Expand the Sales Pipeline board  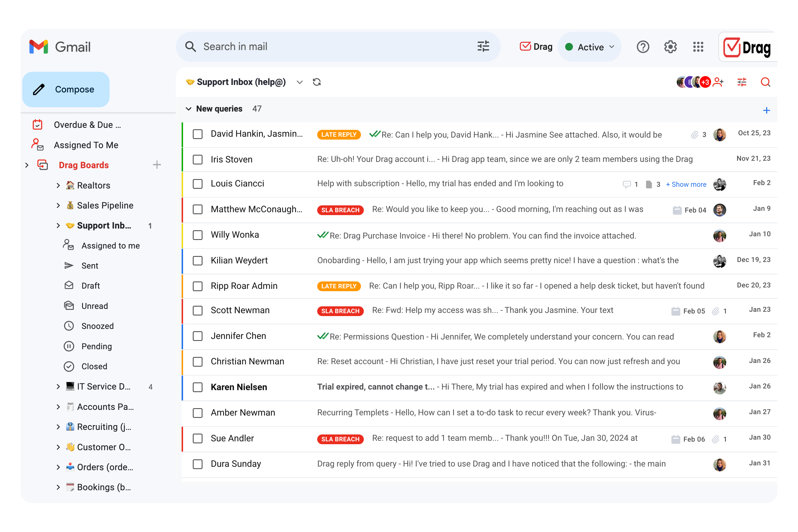click(x=58, y=205)
